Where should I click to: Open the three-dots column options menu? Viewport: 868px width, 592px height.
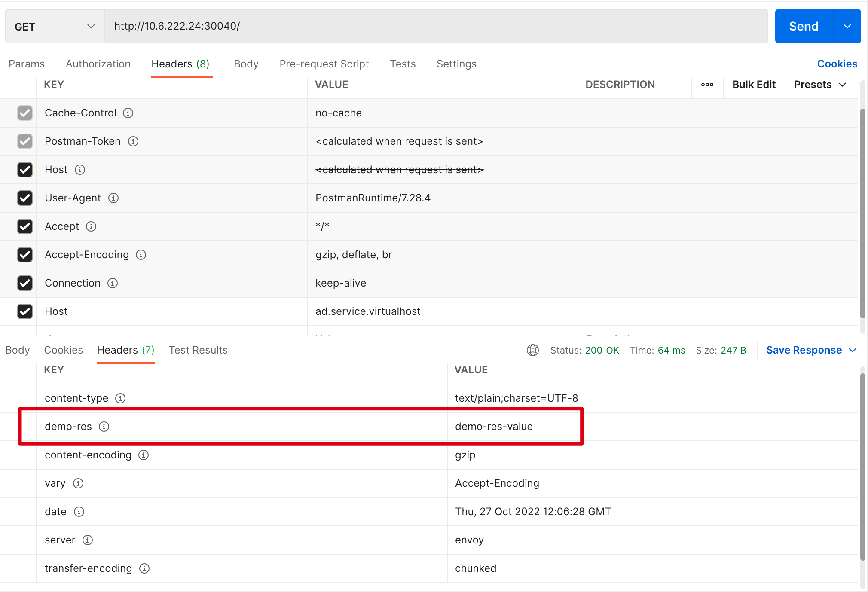point(707,85)
